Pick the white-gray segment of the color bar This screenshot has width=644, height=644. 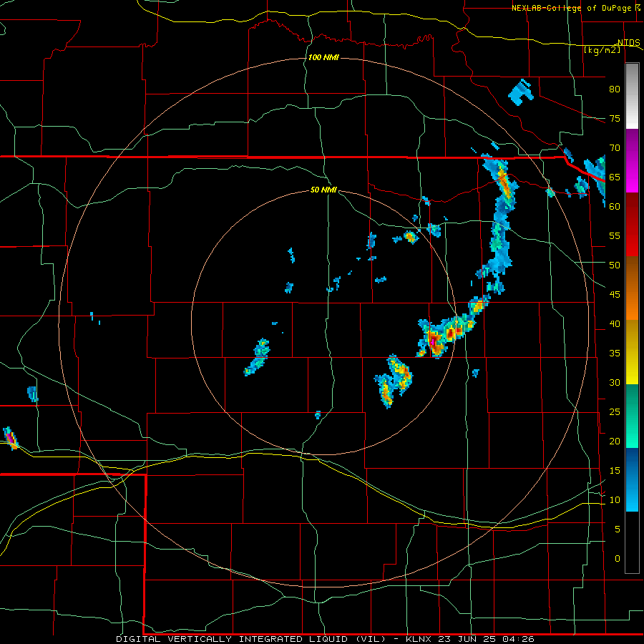(632, 96)
